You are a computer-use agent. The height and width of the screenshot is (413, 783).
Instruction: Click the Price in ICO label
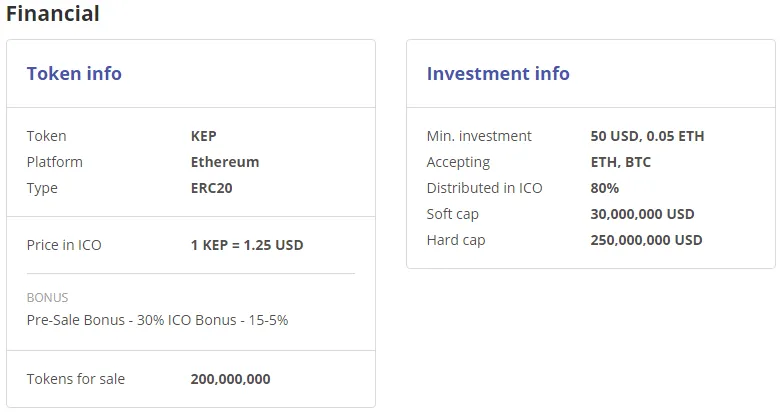click(x=64, y=245)
